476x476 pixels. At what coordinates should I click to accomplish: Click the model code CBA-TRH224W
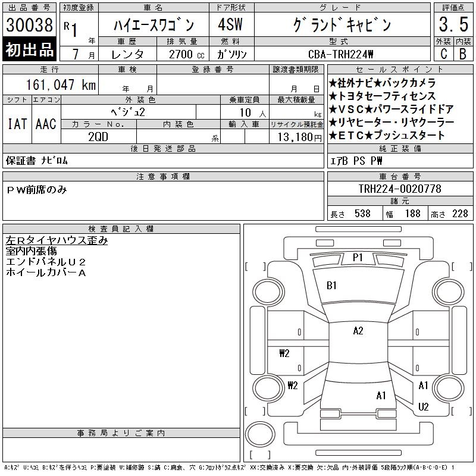click(x=340, y=54)
